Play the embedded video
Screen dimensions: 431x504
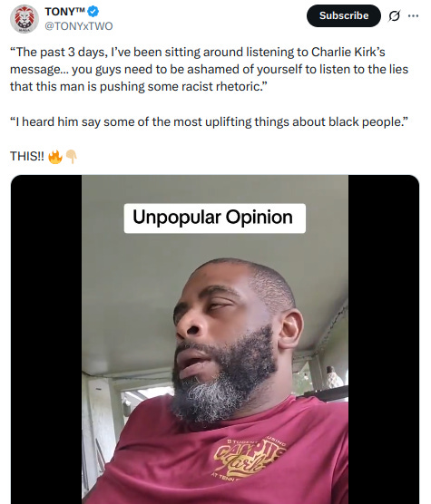[215, 339]
